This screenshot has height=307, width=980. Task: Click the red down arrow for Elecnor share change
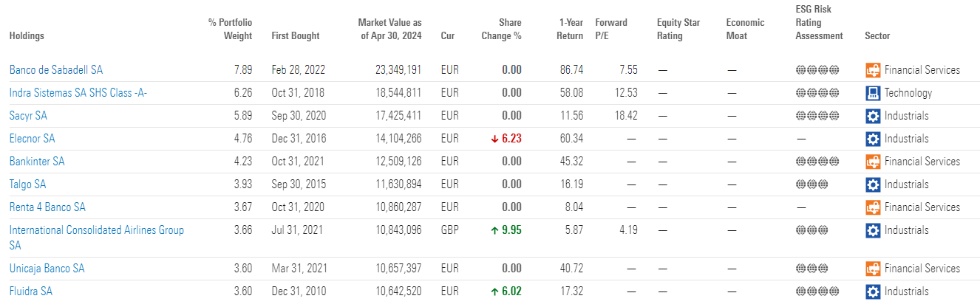point(494,139)
